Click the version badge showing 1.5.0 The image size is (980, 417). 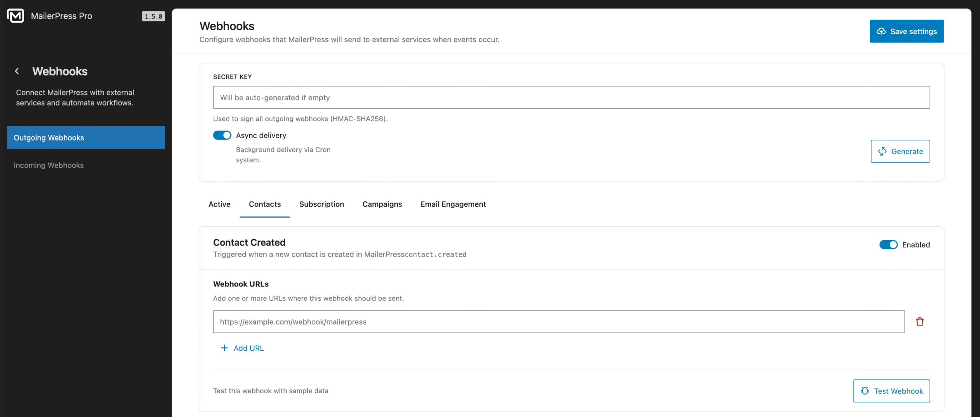click(x=153, y=16)
